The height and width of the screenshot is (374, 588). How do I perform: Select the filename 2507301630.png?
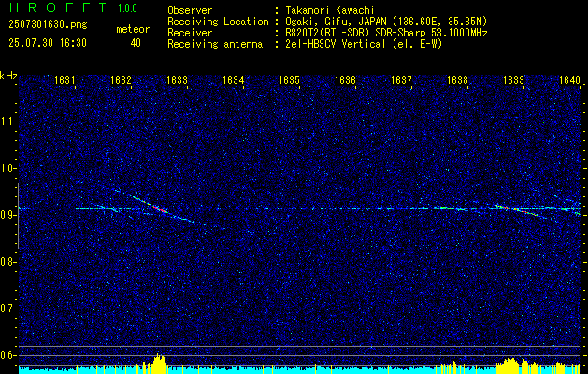coord(48,25)
